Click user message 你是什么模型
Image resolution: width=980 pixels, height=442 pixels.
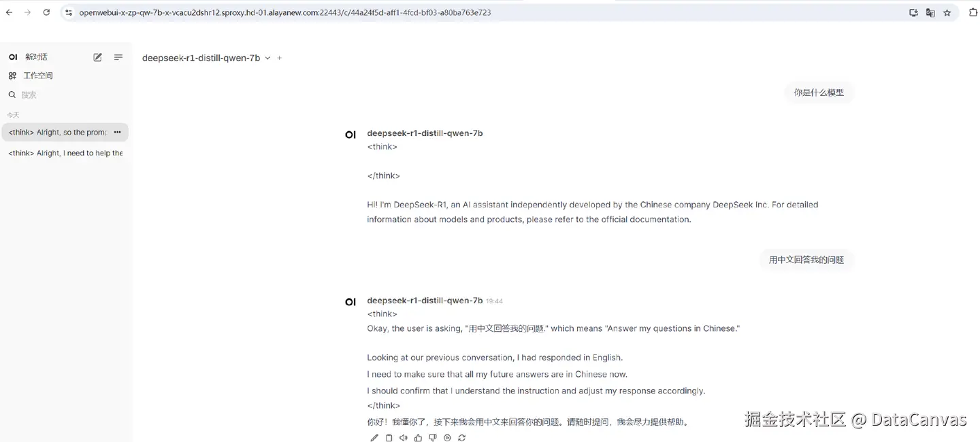[x=819, y=92]
